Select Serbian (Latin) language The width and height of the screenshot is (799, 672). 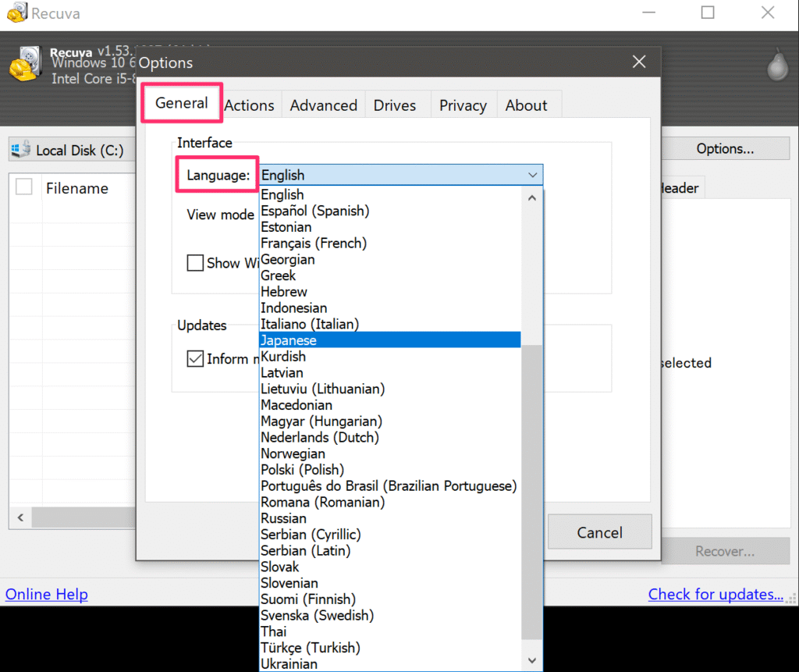pyautogui.click(x=390, y=551)
